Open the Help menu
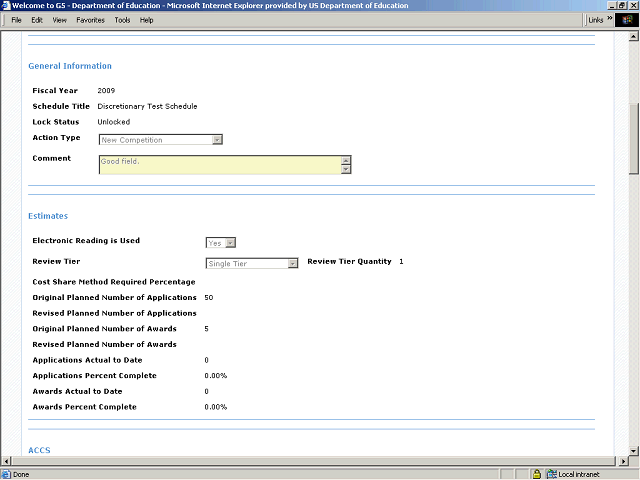640x480 pixels. point(146,20)
